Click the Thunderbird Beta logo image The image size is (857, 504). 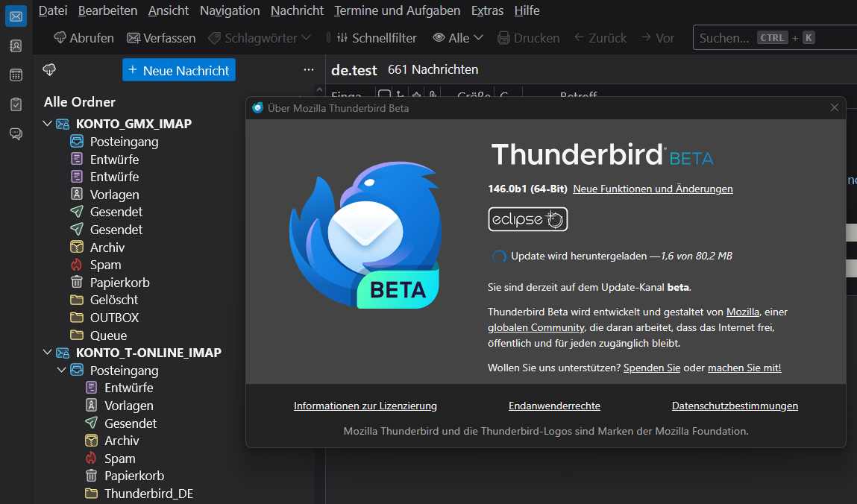pyautogui.click(x=365, y=234)
